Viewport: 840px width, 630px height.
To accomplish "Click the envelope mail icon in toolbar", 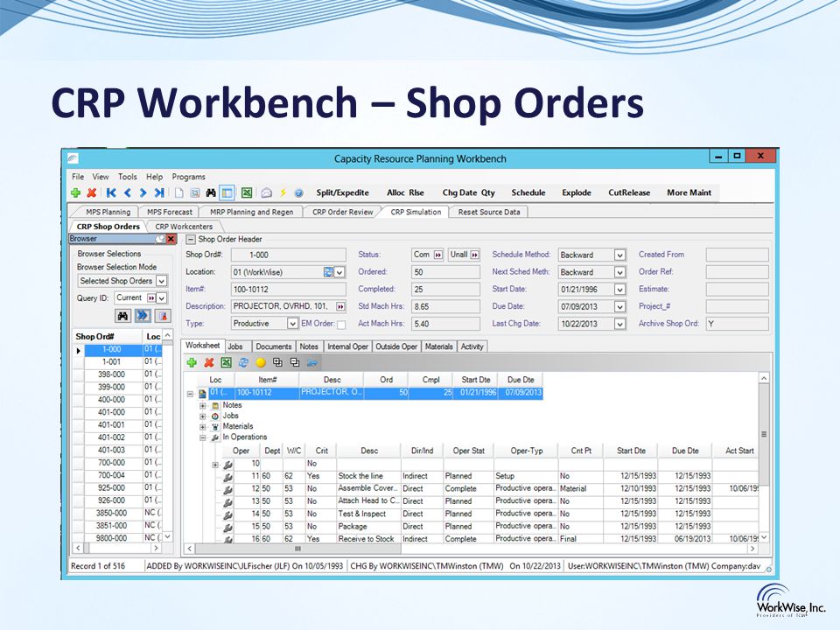I will point(266,192).
